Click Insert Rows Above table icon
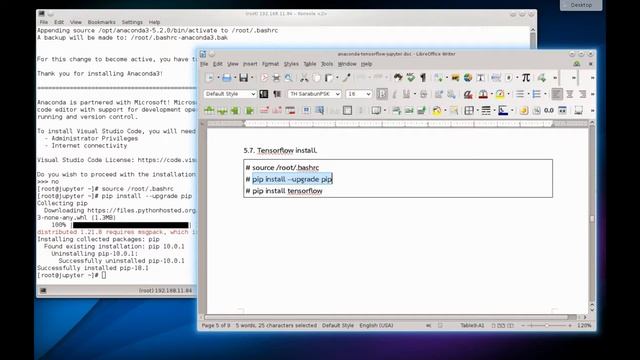640x360 pixels. 209,110
